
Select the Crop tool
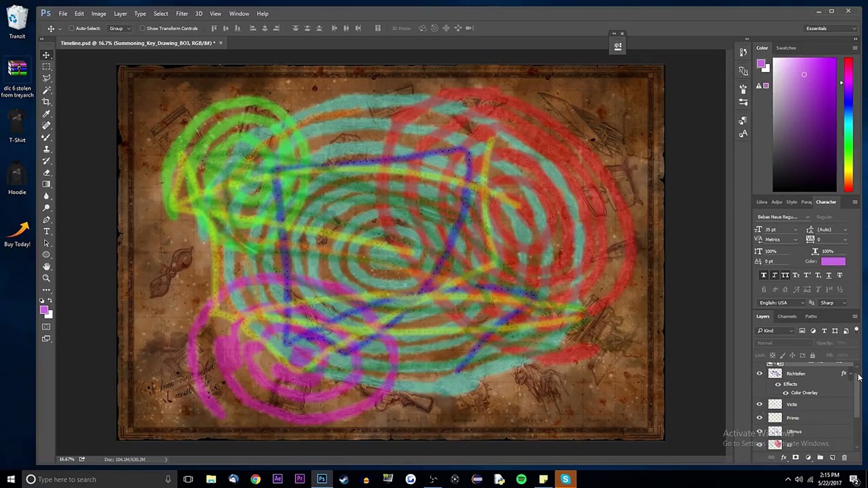[46, 102]
